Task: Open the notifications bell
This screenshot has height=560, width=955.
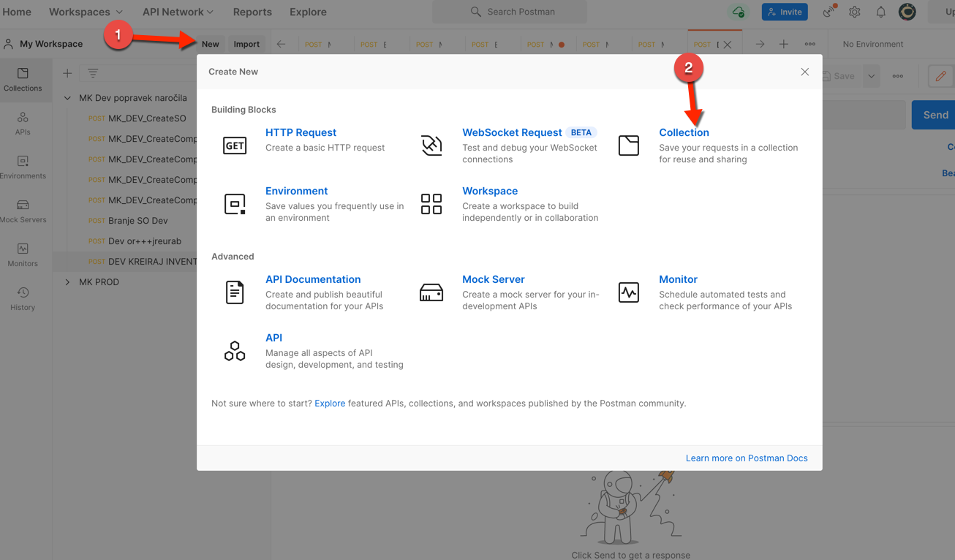Action: (x=881, y=12)
